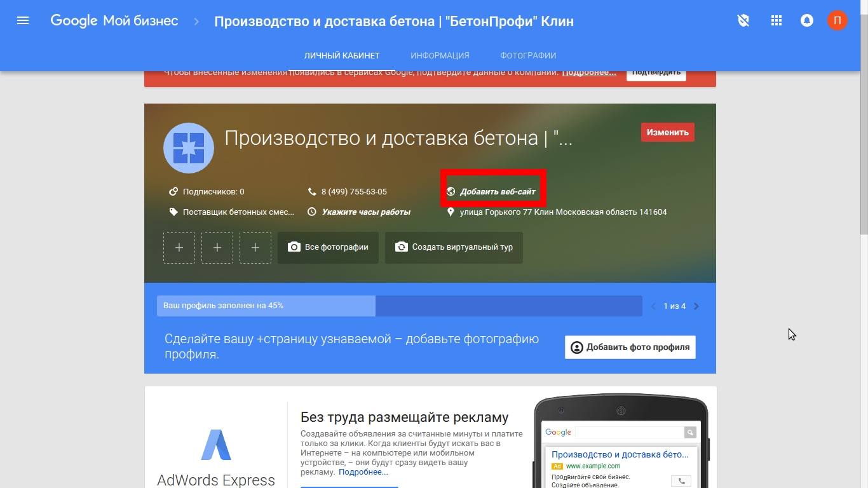The image size is (868, 488).
Task: Click the breadcrumb chevron separator
Action: 196,22
